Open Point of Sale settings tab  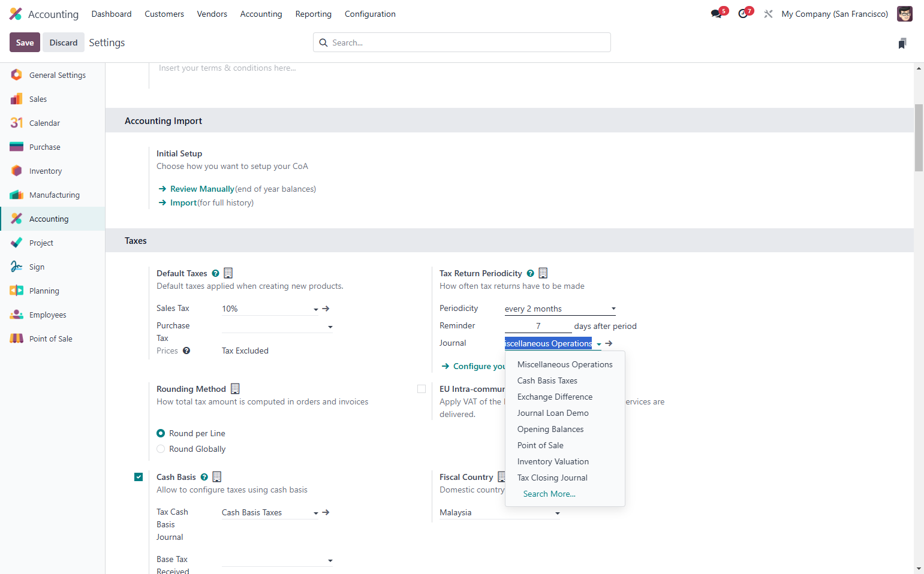(x=52, y=339)
